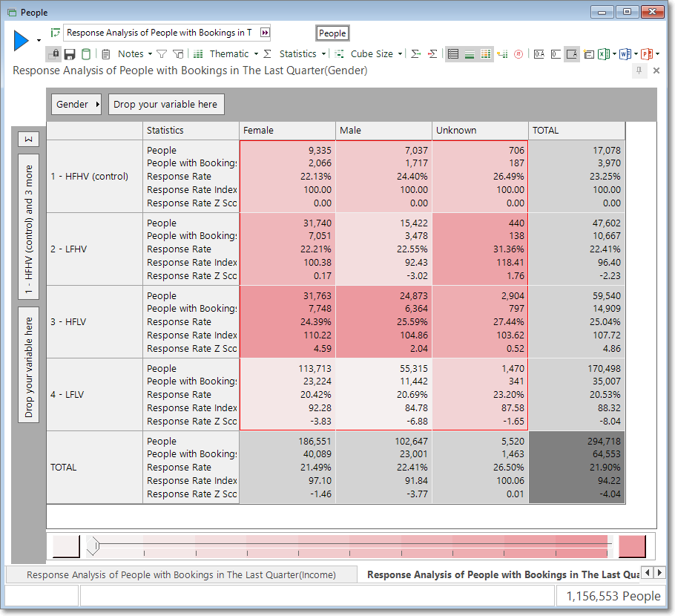Export to Word document icon
The height and width of the screenshot is (616, 675).
625,54
